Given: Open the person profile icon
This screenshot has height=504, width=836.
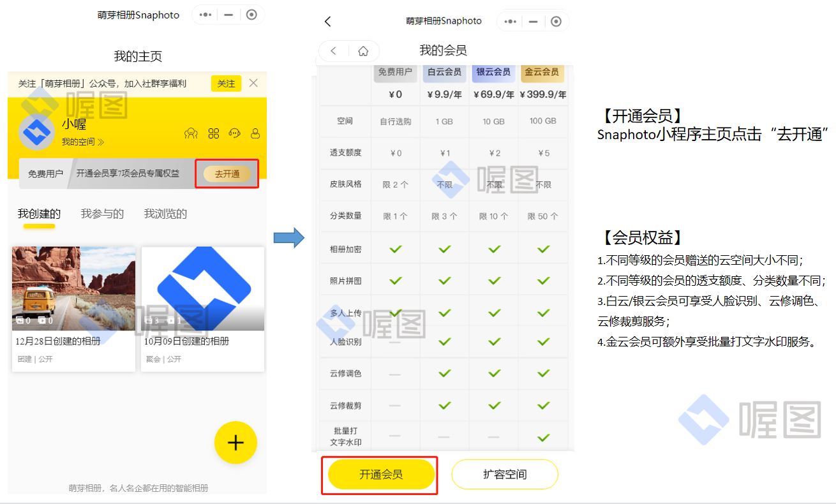Looking at the screenshot, I should pyautogui.click(x=255, y=133).
